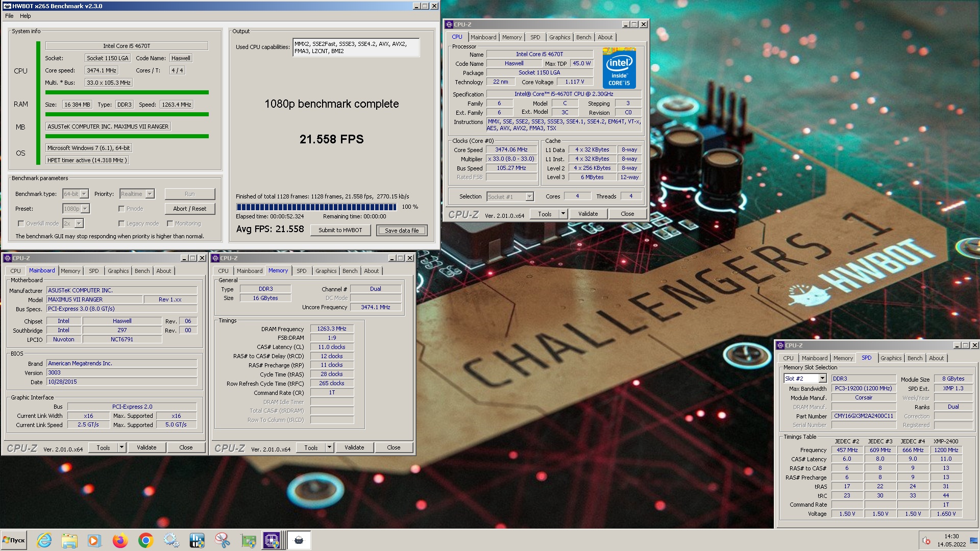
Task: Click title bar icon of CPU-Z memory timings window
Action: point(215,258)
